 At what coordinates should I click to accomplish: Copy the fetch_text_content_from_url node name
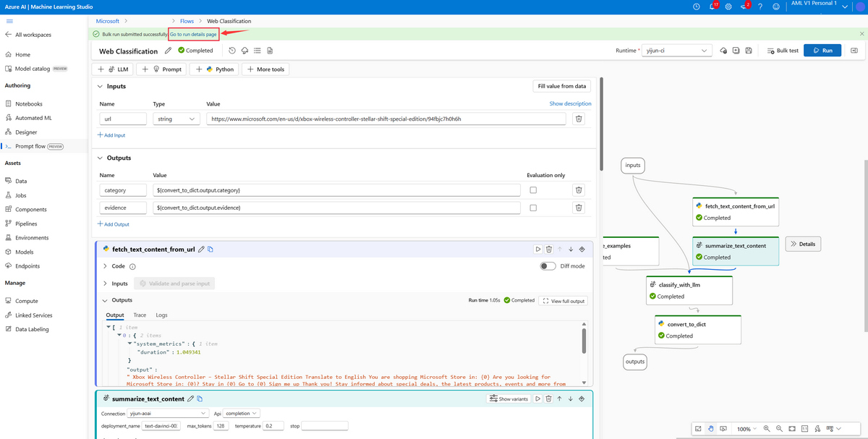(210, 249)
